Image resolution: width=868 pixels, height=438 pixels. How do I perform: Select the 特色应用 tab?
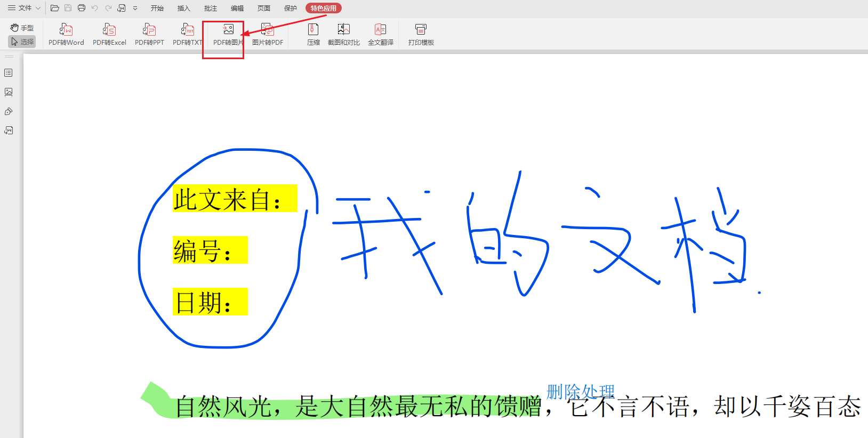click(x=324, y=9)
